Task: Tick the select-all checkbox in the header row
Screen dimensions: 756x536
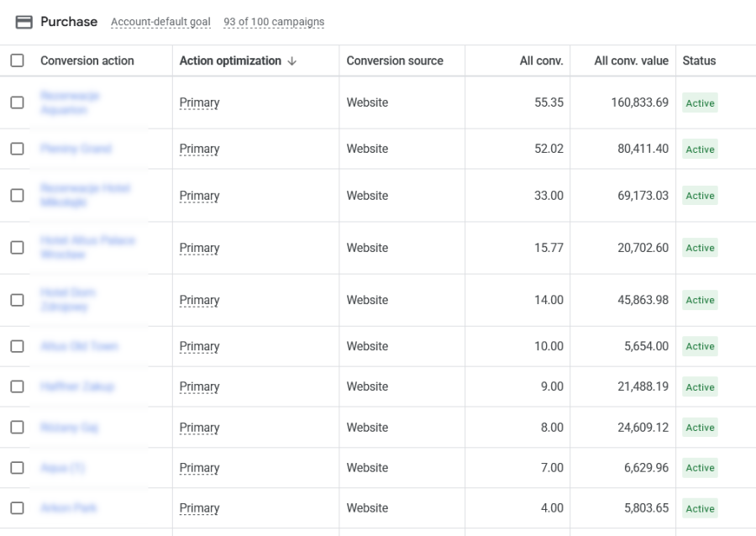Action: point(18,60)
